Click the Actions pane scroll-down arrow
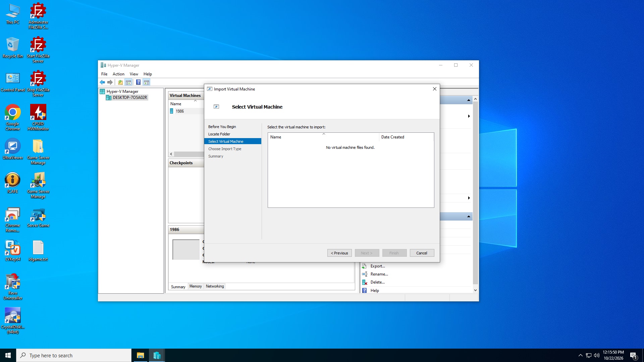Image resolution: width=644 pixels, height=362 pixels. point(475,290)
